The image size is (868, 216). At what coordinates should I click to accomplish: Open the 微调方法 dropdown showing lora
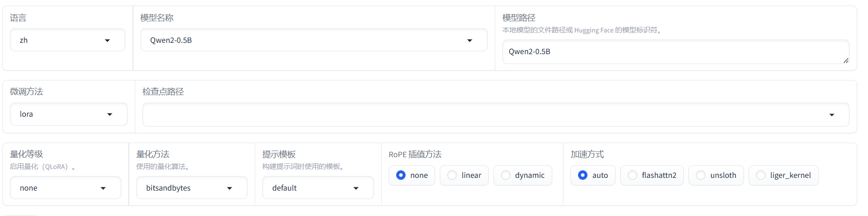pyautogui.click(x=69, y=114)
